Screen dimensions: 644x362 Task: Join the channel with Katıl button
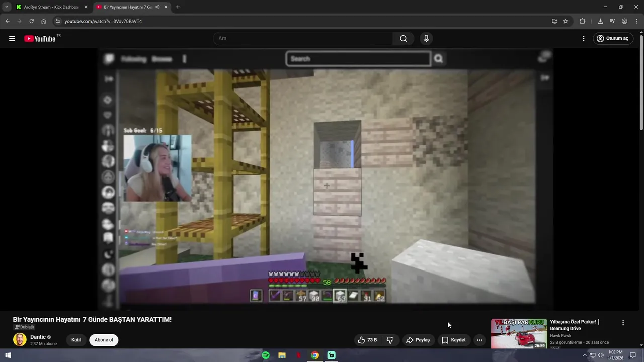tap(76, 340)
